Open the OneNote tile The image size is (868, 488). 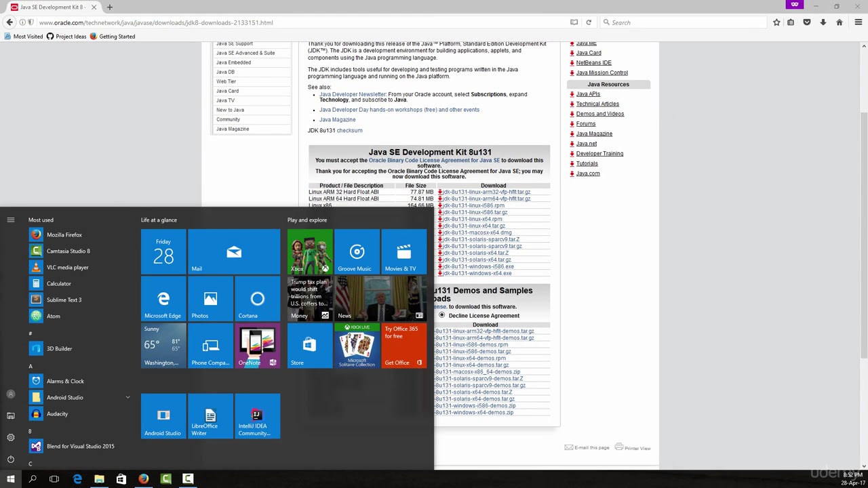[x=257, y=345]
